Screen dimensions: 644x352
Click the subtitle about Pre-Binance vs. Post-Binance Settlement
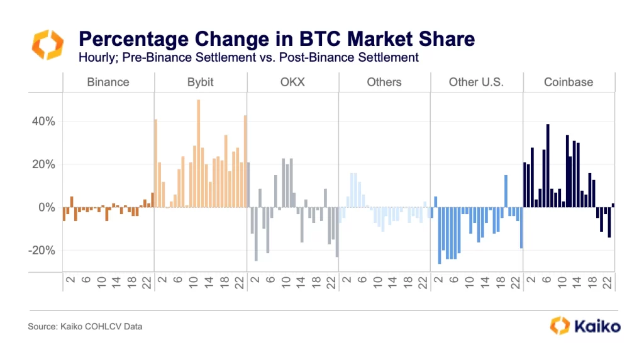[248, 58]
